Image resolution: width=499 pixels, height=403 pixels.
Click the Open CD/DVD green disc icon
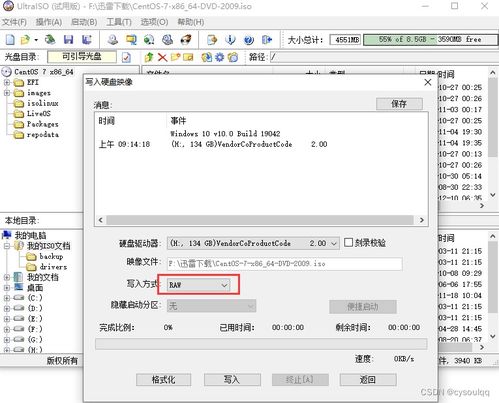pos(50,40)
